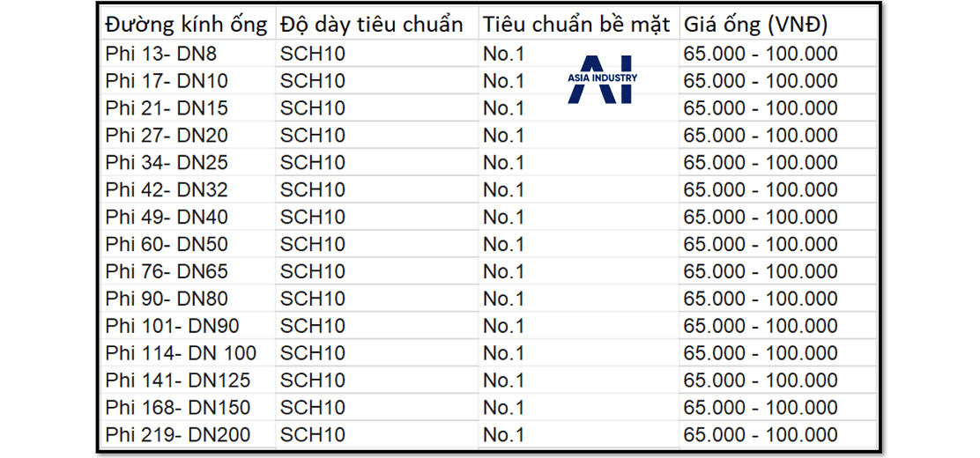Screen dimensions: 980x458
Task: Select the 'Đường kính ống' header cell
Action: click(186, 25)
